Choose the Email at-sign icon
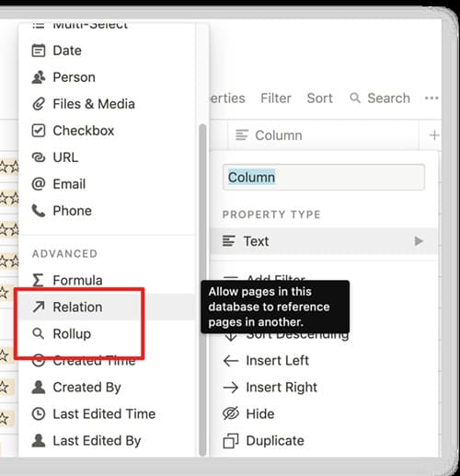This screenshot has width=460, height=476. click(39, 184)
